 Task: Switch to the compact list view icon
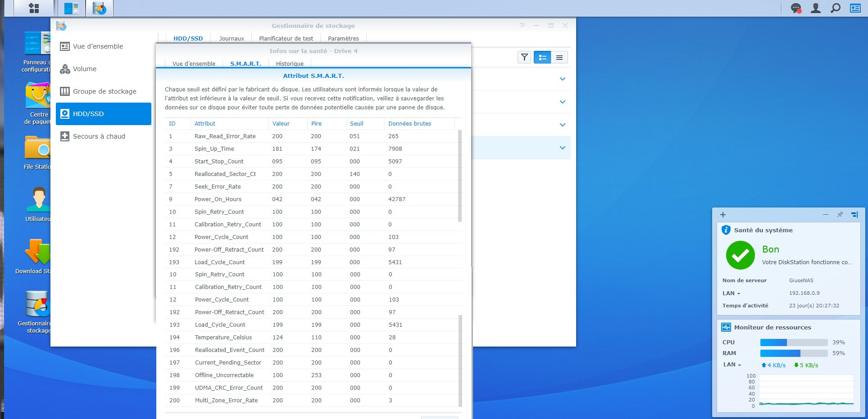[559, 57]
